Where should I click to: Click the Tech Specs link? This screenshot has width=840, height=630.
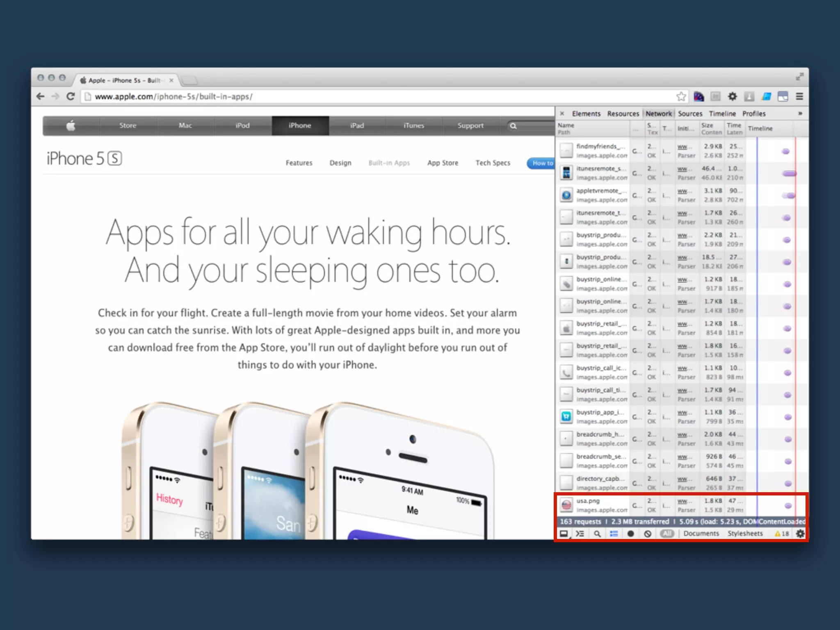point(493,163)
